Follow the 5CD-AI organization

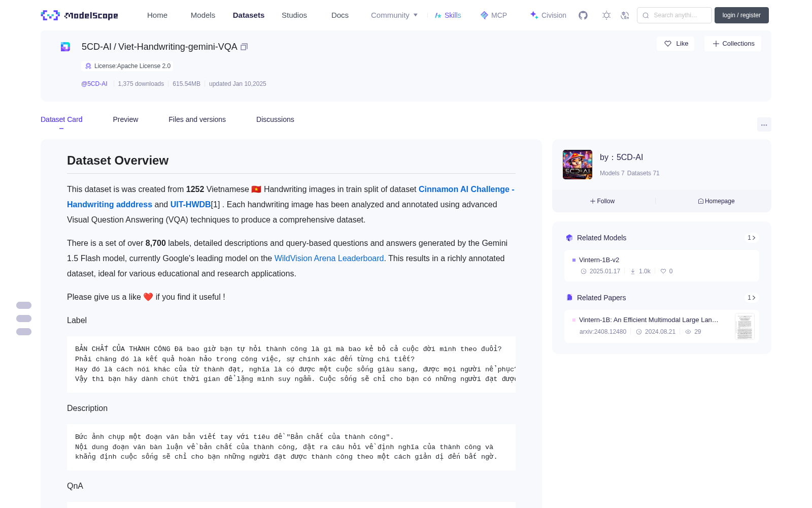click(x=602, y=201)
